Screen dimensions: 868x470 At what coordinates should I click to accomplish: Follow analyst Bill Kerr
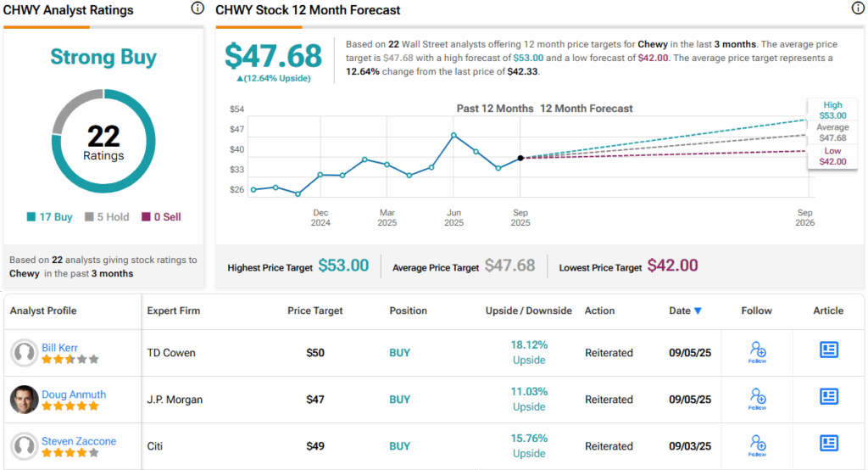click(x=757, y=352)
